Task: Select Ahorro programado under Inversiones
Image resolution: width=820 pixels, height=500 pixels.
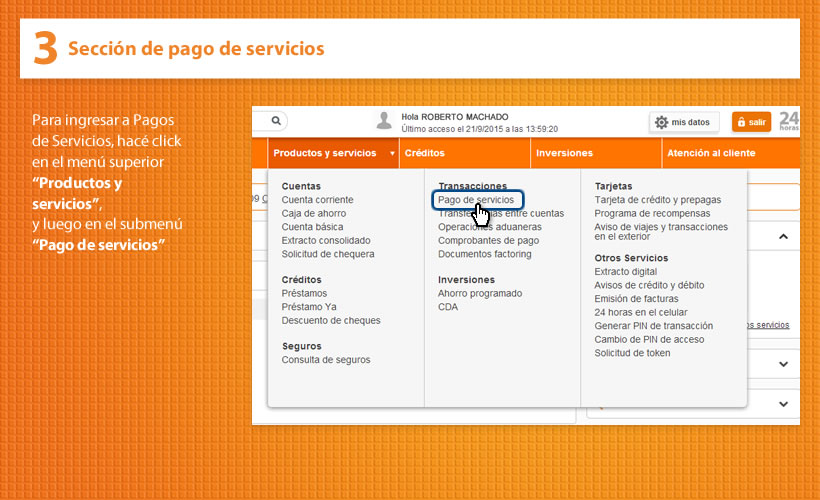Action: [480, 293]
